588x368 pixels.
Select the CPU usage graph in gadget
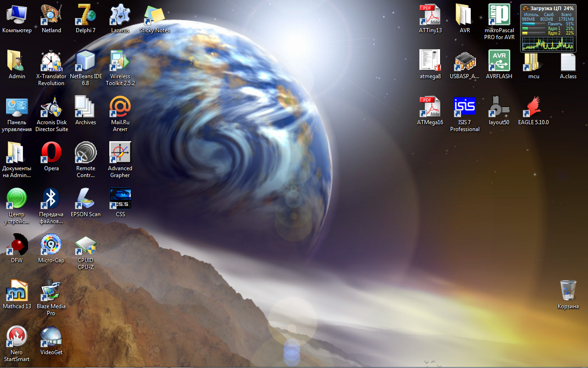coord(548,44)
